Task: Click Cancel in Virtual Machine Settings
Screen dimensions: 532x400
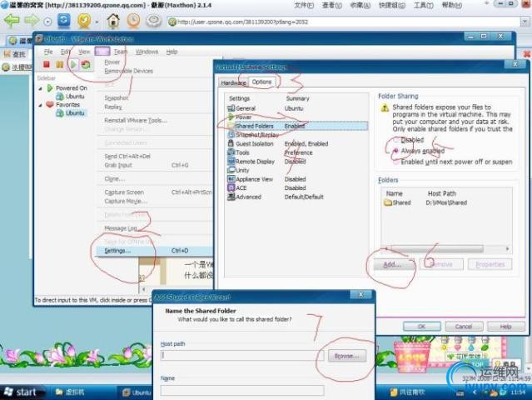Action: [464, 327]
